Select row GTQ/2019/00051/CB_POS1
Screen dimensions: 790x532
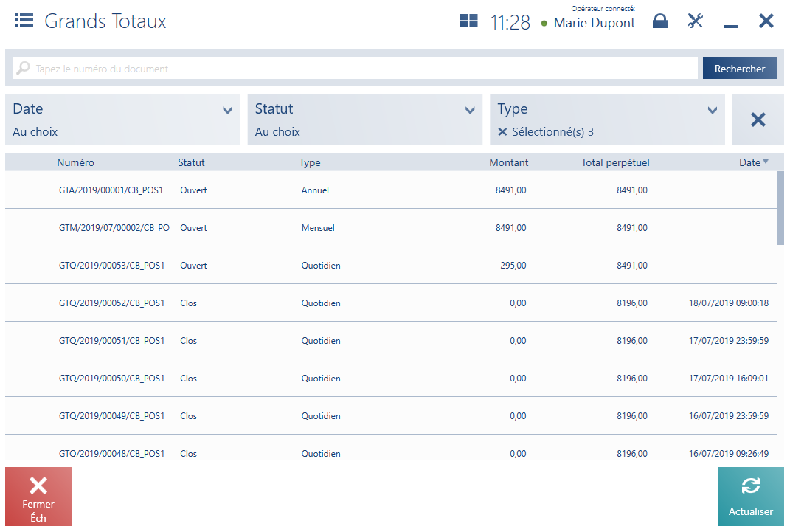(x=391, y=341)
